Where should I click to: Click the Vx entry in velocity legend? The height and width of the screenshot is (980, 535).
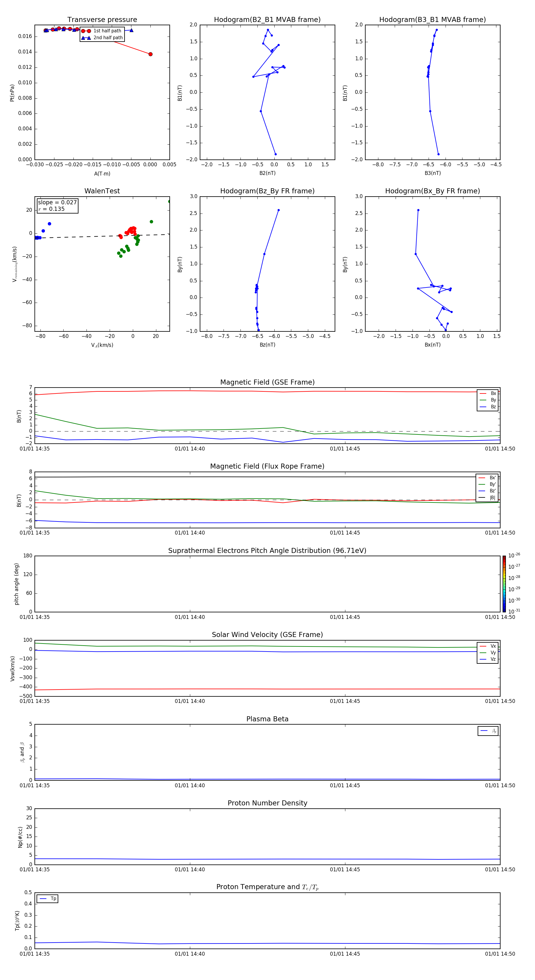pyautogui.click(x=488, y=646)
